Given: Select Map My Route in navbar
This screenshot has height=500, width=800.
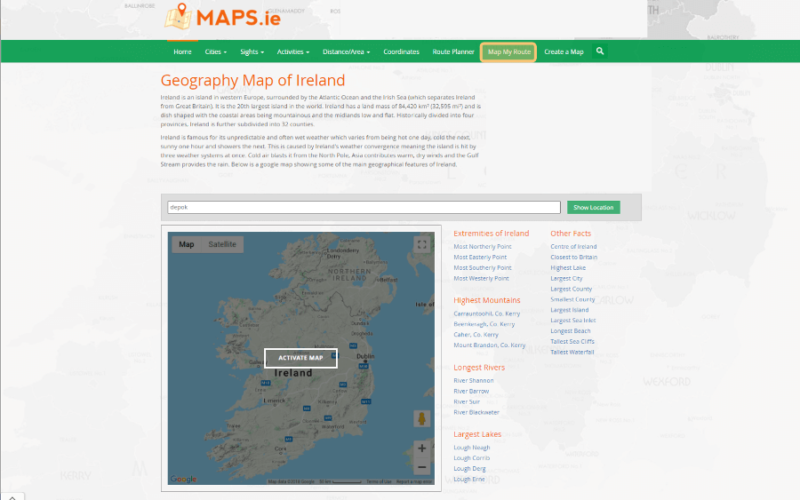Looking at the screenshot, I should point(509,52).
